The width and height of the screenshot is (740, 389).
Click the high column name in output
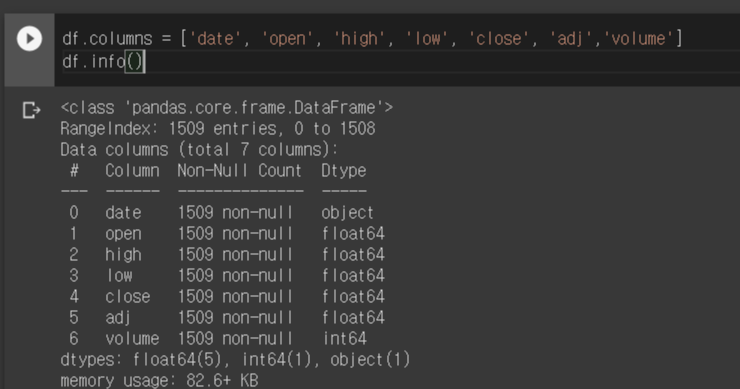pos(123,254)
